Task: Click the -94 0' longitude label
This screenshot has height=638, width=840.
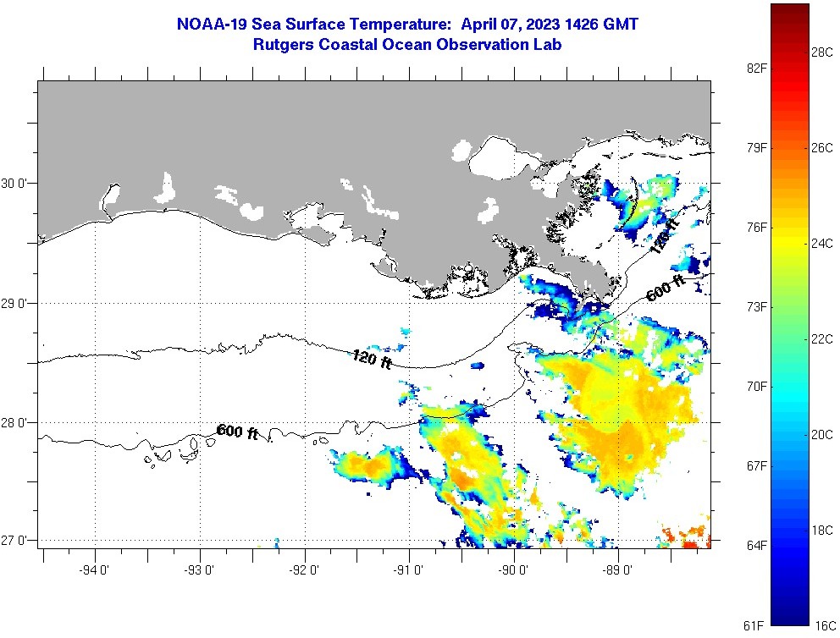Action: (94, 570)
